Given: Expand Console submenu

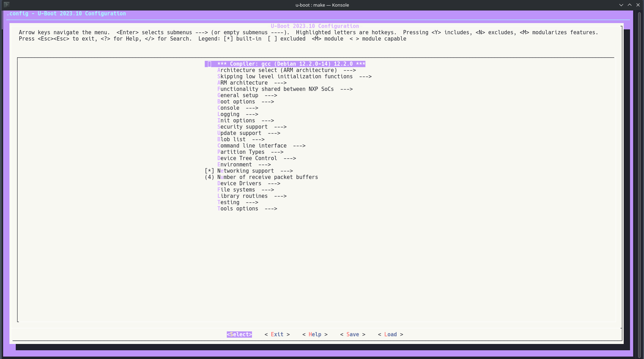Looking at the screenshot, I should 238,108.
